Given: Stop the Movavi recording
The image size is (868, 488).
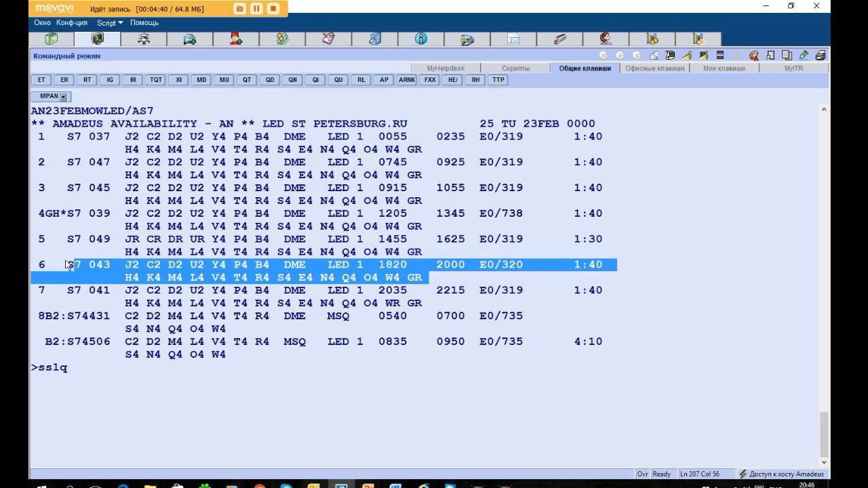Looking at the screenshot, I should click(x=273, y=9).
